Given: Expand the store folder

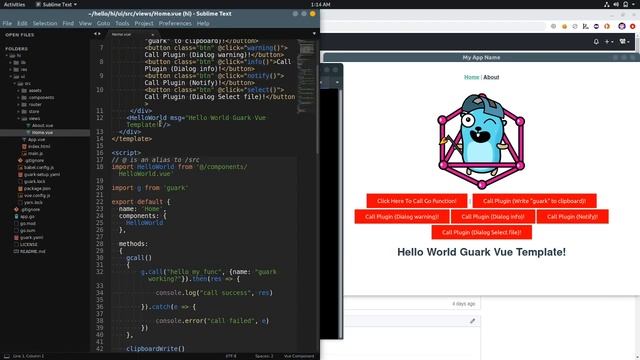Looking at the screenshot, I should point(18,111).
